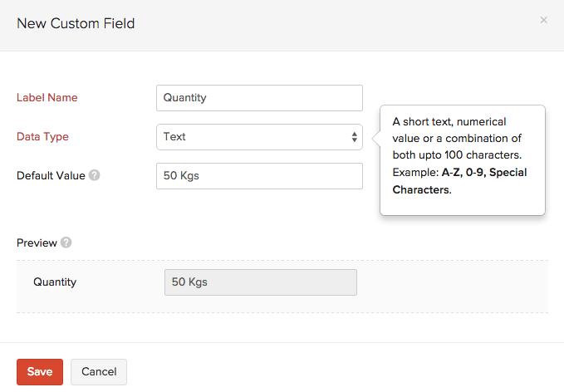Image resolution: width=564 pixels, height=392 pixels.
Task: Click the red Data Type label
Action: 43,137
